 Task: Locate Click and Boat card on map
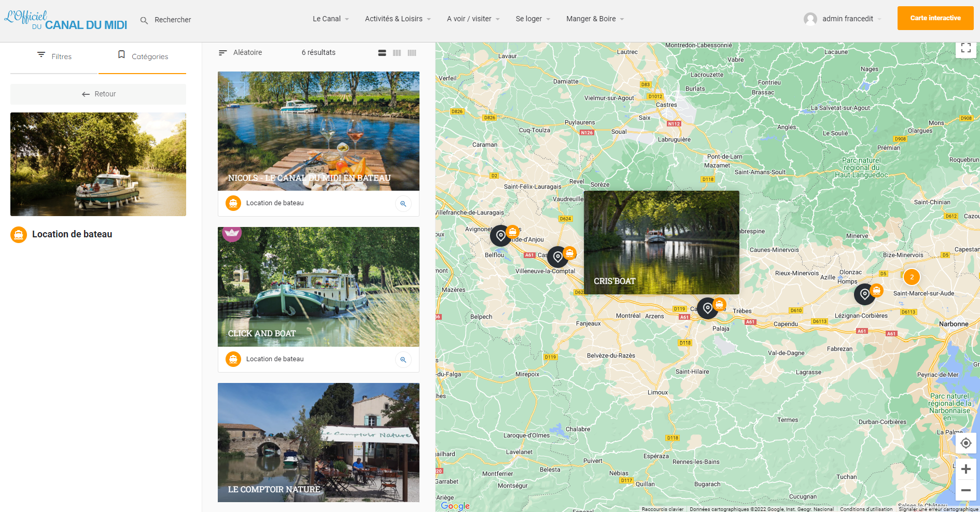pyautogui.click(x=403, y=360)
